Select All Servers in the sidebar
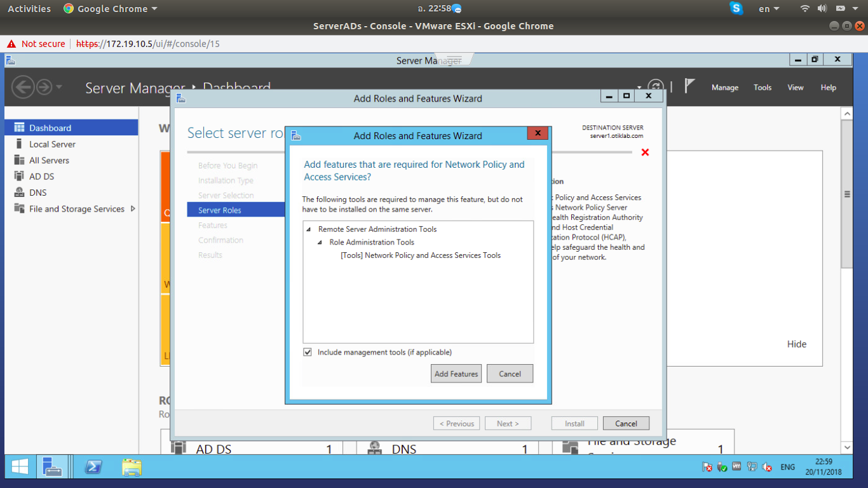Screen dimensions: 868x488 pyautogui.click(x=71, y=160)
